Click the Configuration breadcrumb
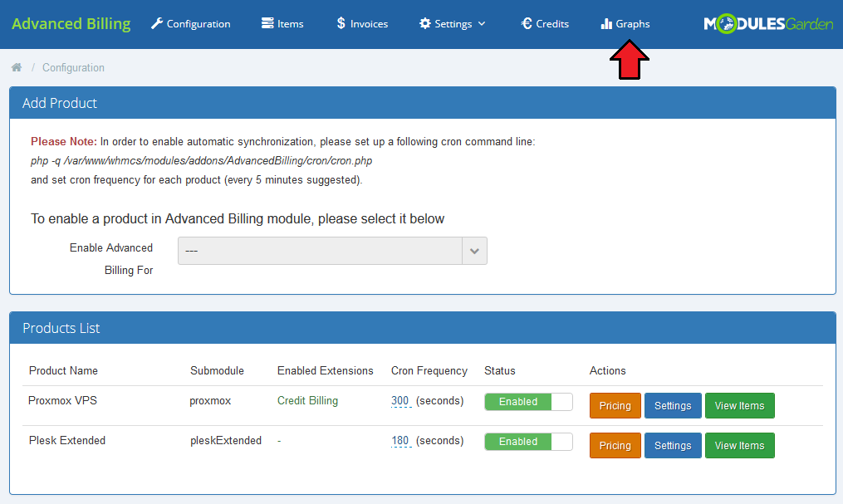Viewport: 843px width, 504px height. pyautogui.click(x=73, y=68)
